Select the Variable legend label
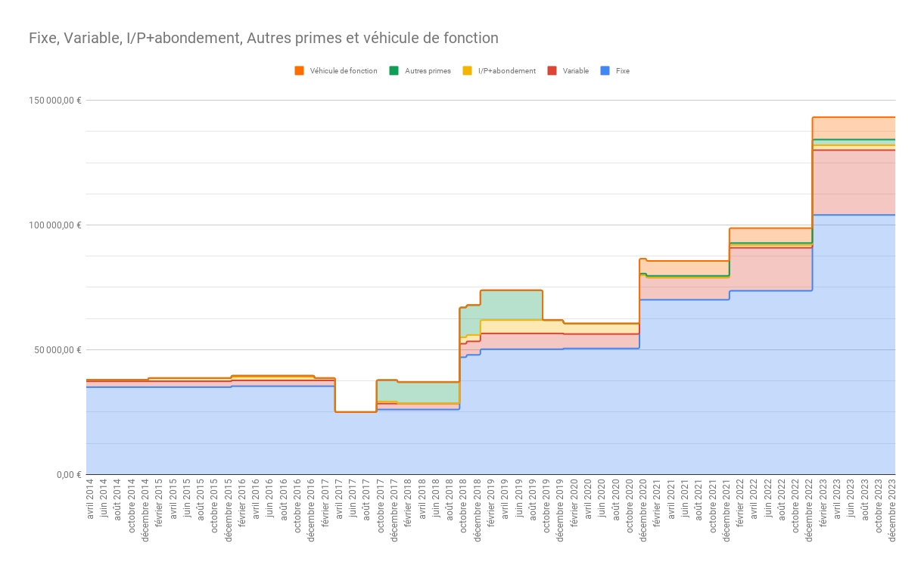The width and height of the screenshot is (924, 571). click(x=576, y=71)
